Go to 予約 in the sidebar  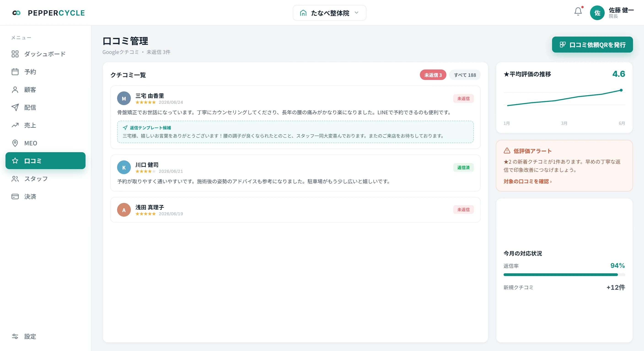(x=45, y=72)
